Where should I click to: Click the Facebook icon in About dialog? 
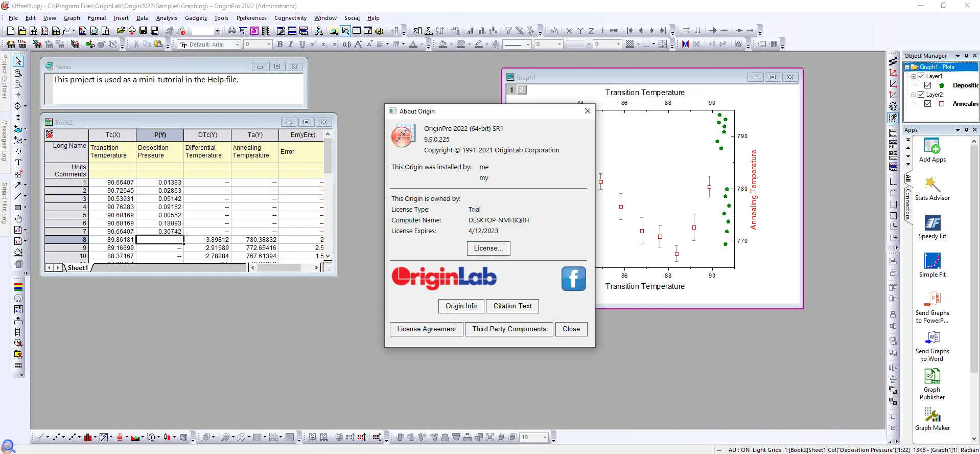click(x=573, y=279)
